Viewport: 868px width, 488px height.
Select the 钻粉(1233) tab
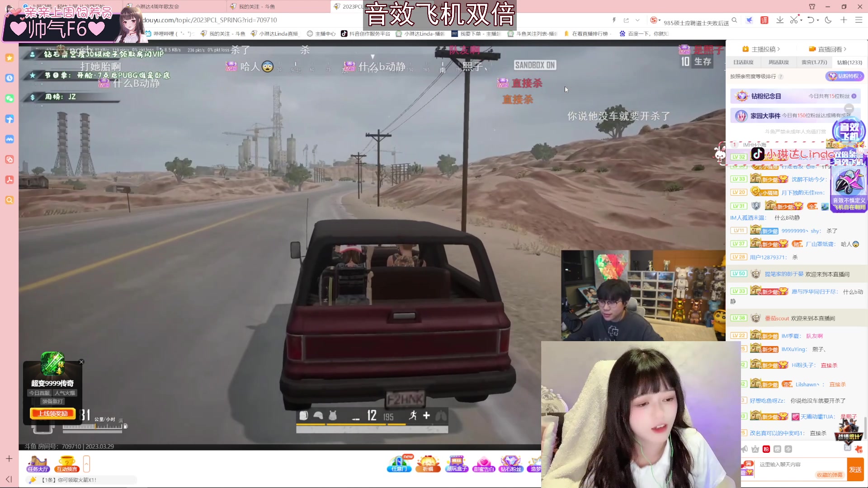(849, 62)
